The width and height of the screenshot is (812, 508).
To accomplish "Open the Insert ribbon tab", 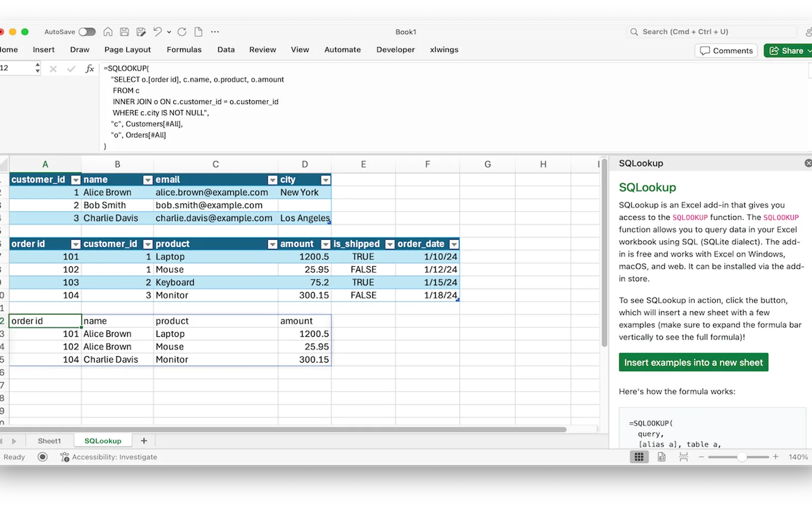I will (44, 50).
